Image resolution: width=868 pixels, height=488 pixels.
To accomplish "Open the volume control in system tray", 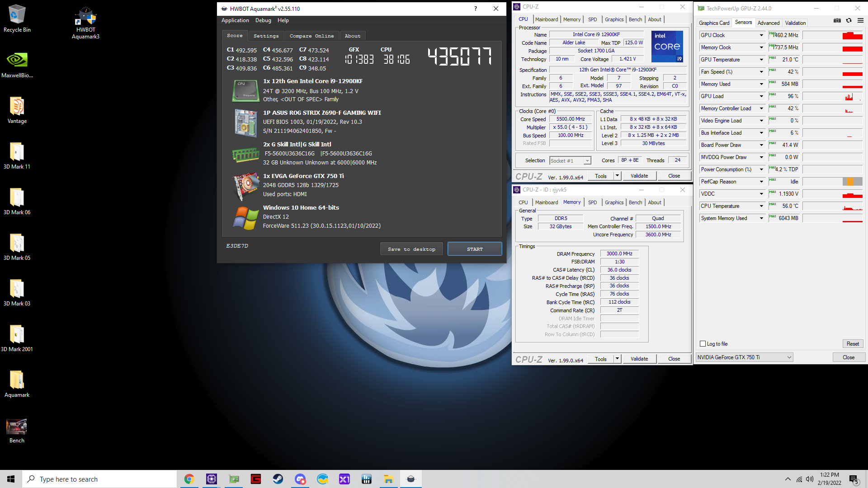I will coord(810,479).
